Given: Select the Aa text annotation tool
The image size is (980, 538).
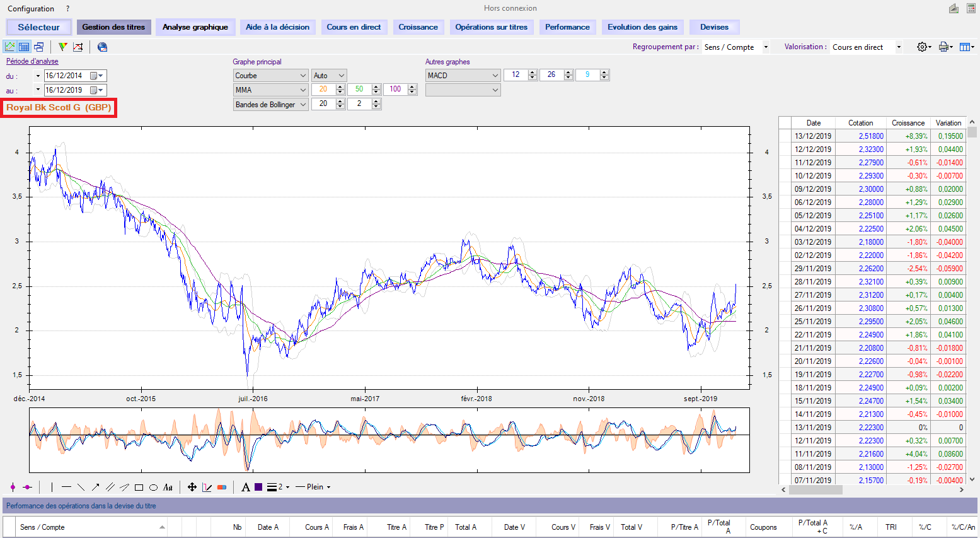Looking at the screenshot, I should coord(168,487).
